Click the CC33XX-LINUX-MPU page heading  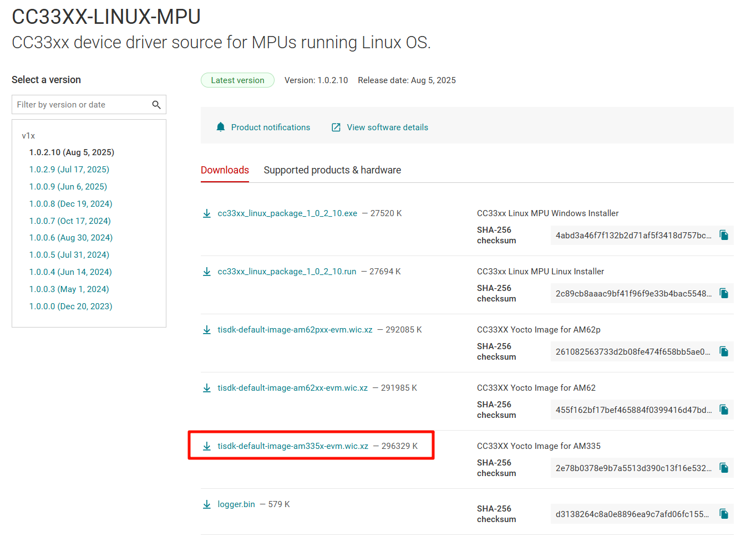[106, 17]
